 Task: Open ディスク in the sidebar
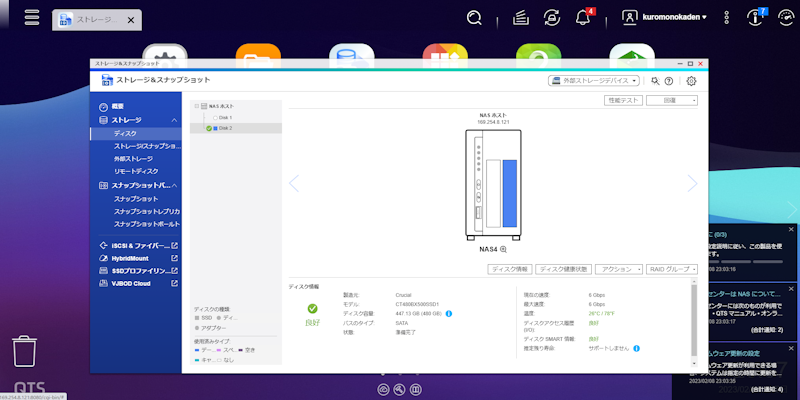[x=136, y=134]
